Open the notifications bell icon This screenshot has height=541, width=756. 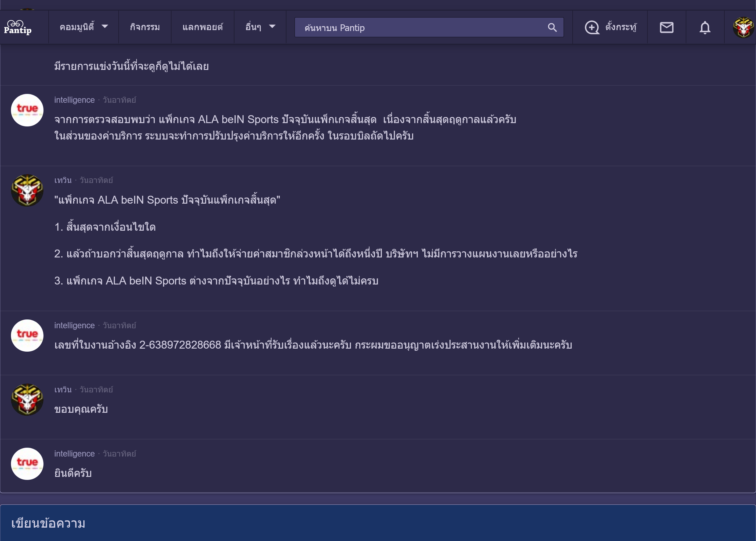pos(705,27)
